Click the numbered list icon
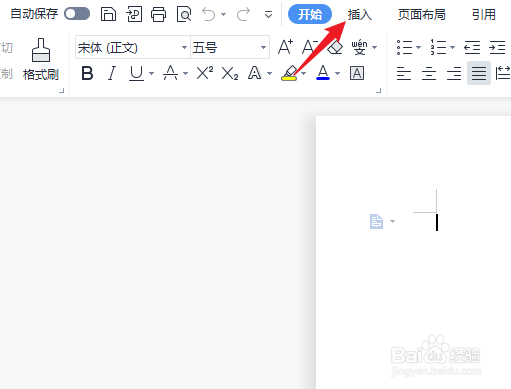The width and height of the screenshot is (511, 389). [x=438, y=47]
